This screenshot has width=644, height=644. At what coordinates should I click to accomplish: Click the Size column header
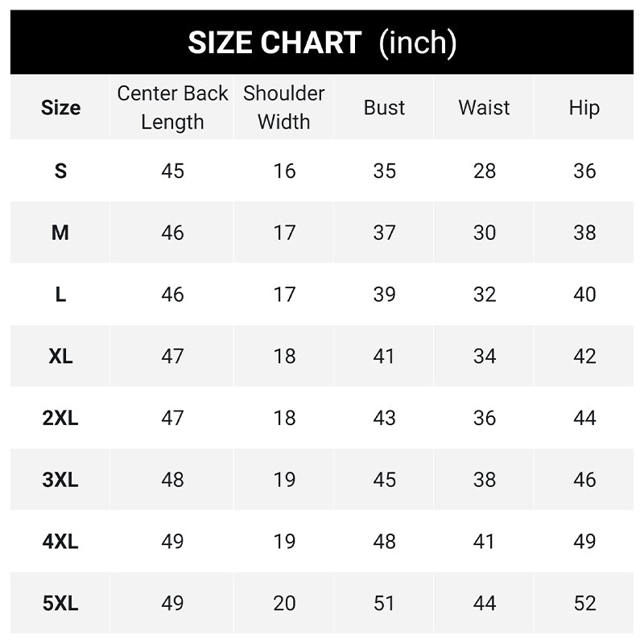tap(60, 108)
